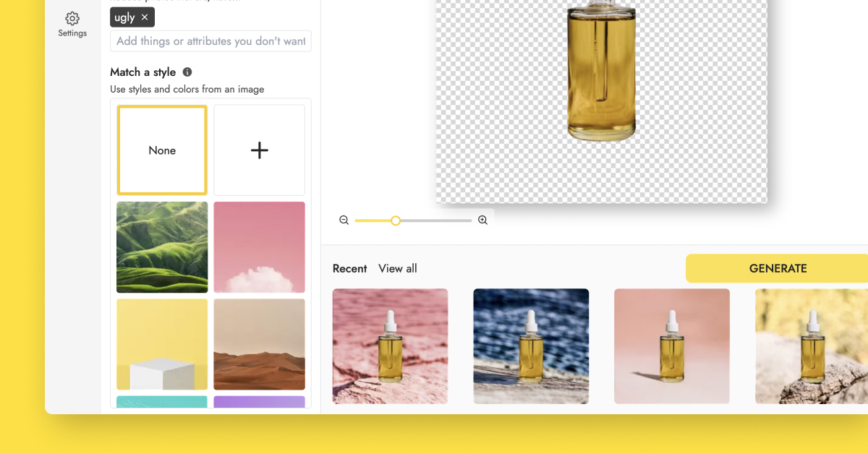Open yellow blurred background bottle result
The height and width of the screenshot is (454, 868).
[x=812, y=346]
